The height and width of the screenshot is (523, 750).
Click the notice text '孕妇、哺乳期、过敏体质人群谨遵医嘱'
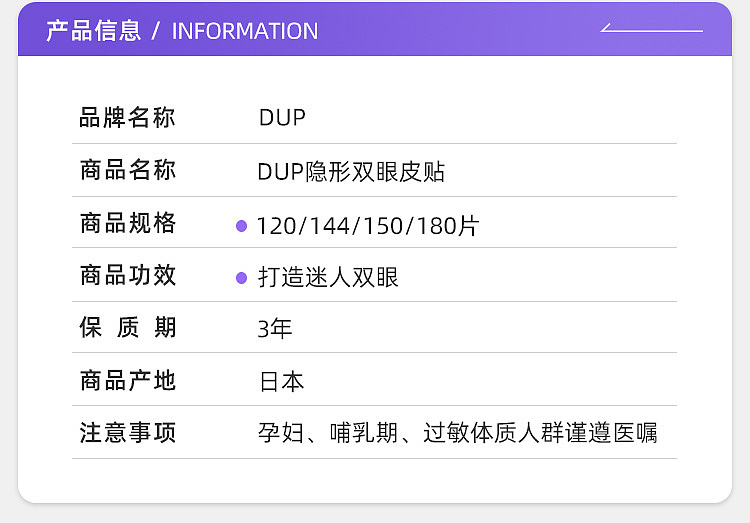click(458, 433)
